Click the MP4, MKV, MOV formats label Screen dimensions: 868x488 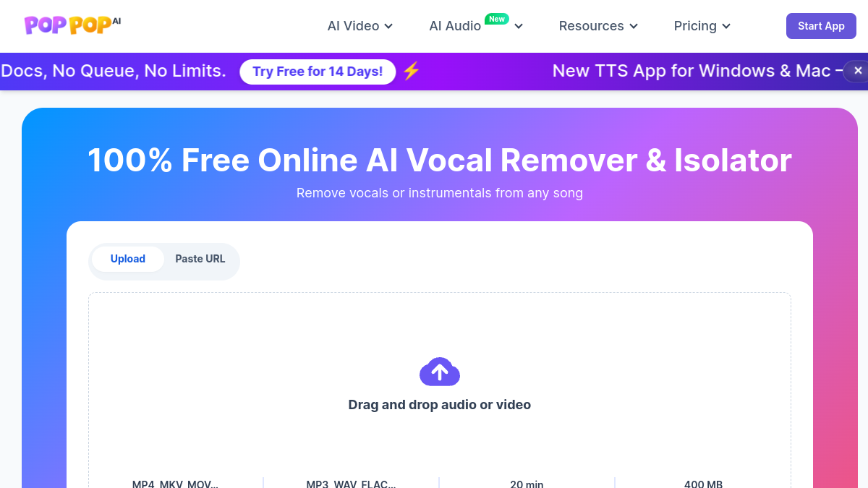[175, 484]
